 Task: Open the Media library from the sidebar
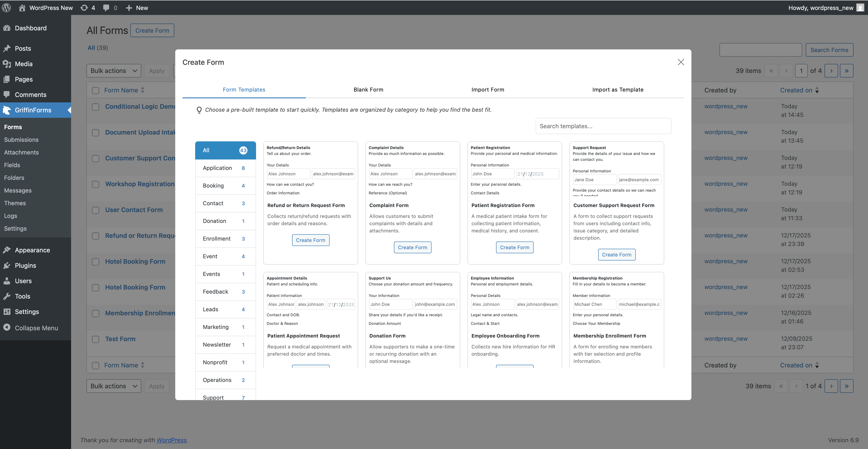tap(25, 64)
